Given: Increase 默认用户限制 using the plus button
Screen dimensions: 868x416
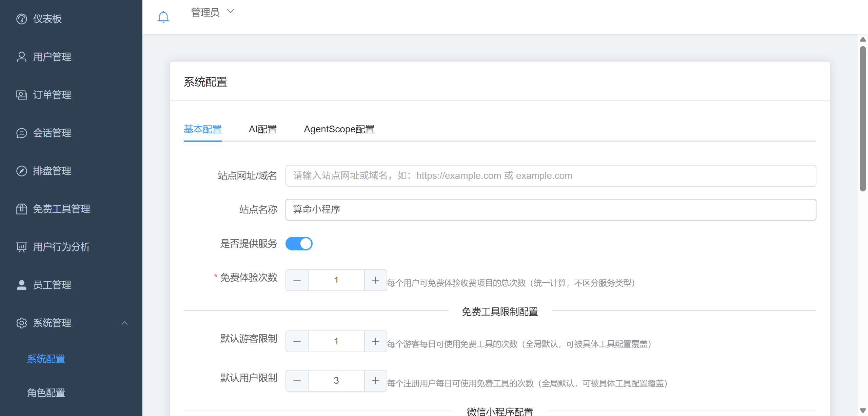Looking at the screenshot, I should 375,380.
